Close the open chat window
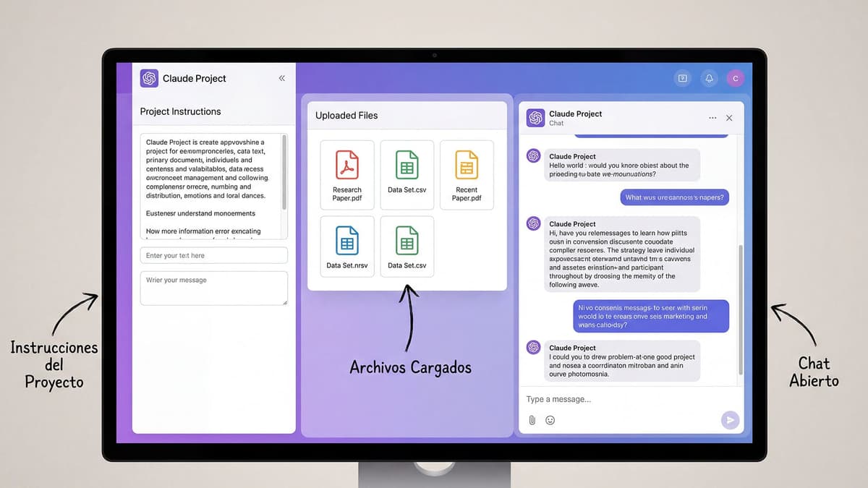Viewport: 868px width, 488px height. pyautogui.click(x=729, y=117)
